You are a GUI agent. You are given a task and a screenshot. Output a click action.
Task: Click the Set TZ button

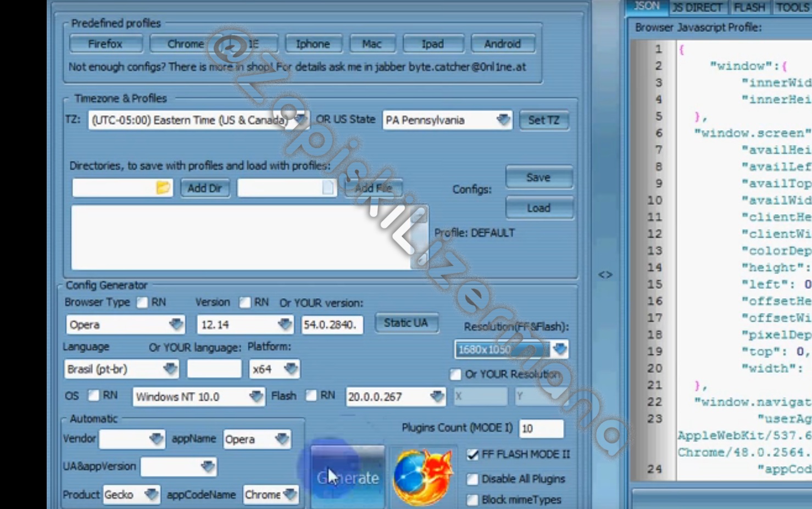544,120
